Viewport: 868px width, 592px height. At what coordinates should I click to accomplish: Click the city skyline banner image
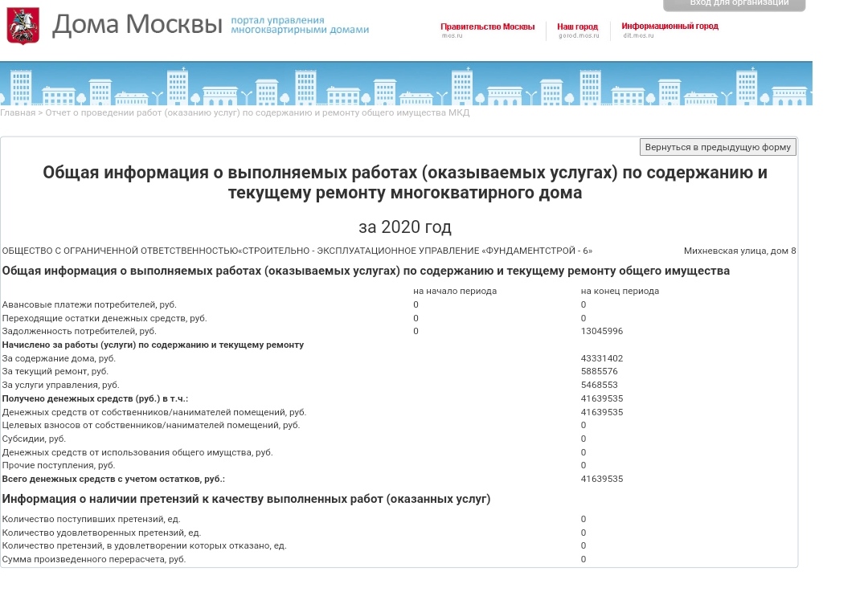406,84
